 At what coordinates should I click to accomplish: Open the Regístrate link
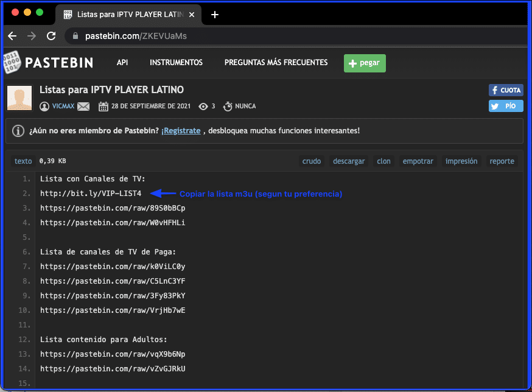point(181,131)
